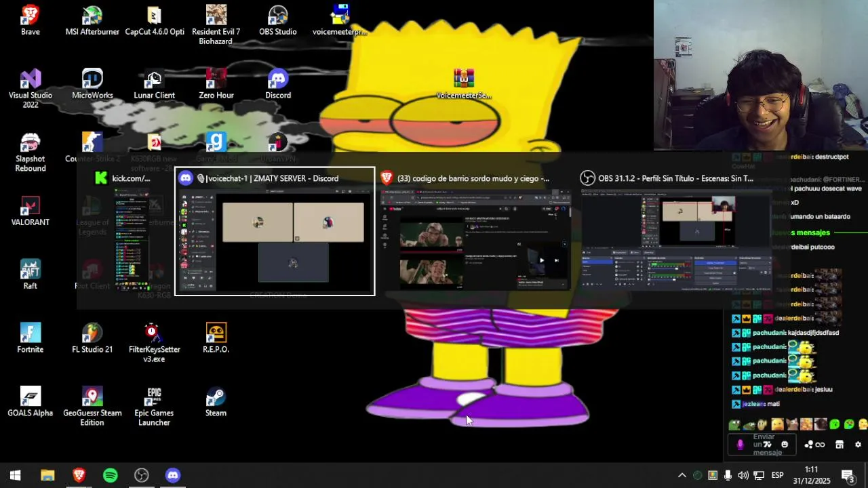Click the purple microphone icon in chat

click(x=740, y=445)
